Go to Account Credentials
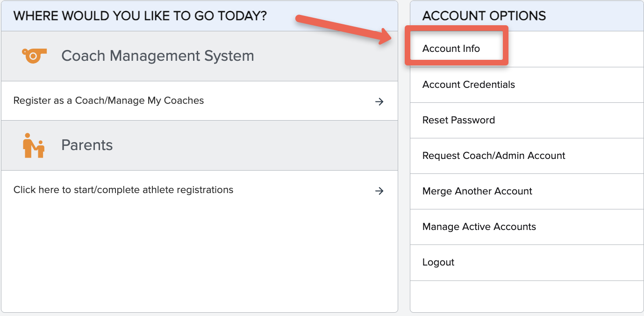 point(468,85)
